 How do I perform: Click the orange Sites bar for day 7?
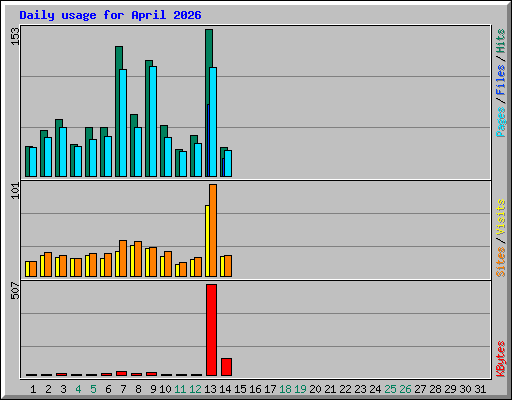pyautogui.click(x=123, y=258)
